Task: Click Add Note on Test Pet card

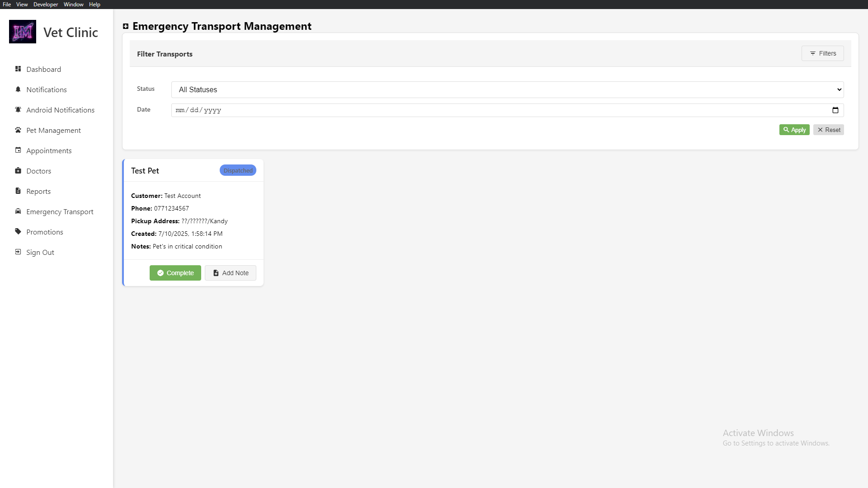Action: [231, 272]
